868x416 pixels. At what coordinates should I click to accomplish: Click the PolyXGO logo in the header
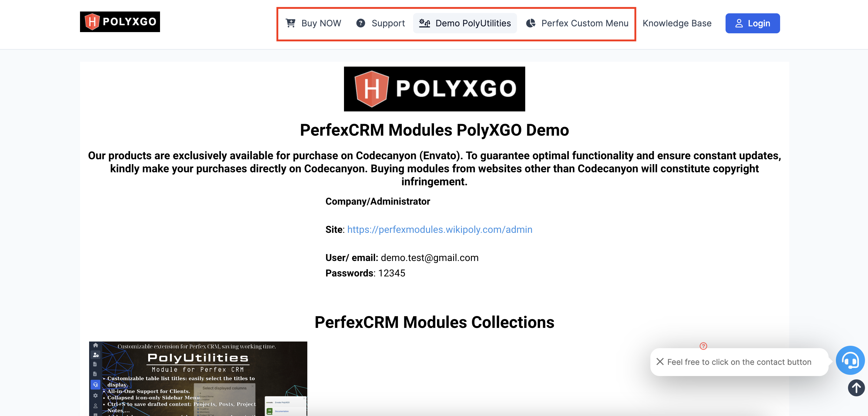120,22
